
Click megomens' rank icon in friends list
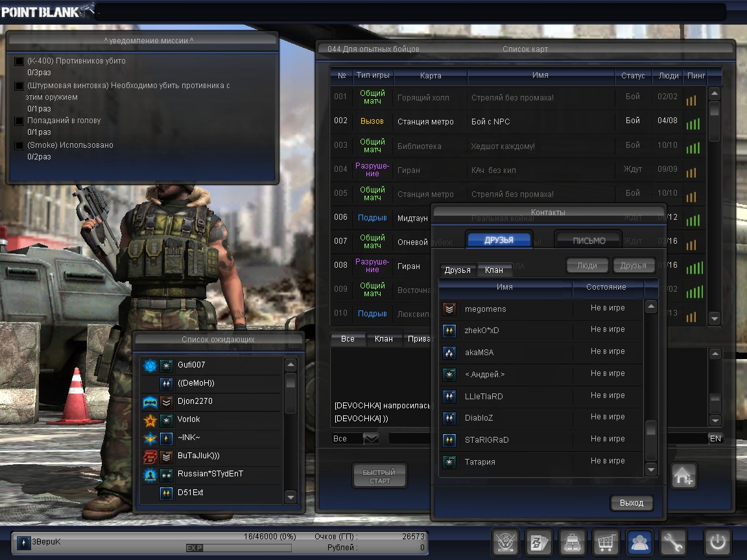pyautogui.click(x=449, y=309)
